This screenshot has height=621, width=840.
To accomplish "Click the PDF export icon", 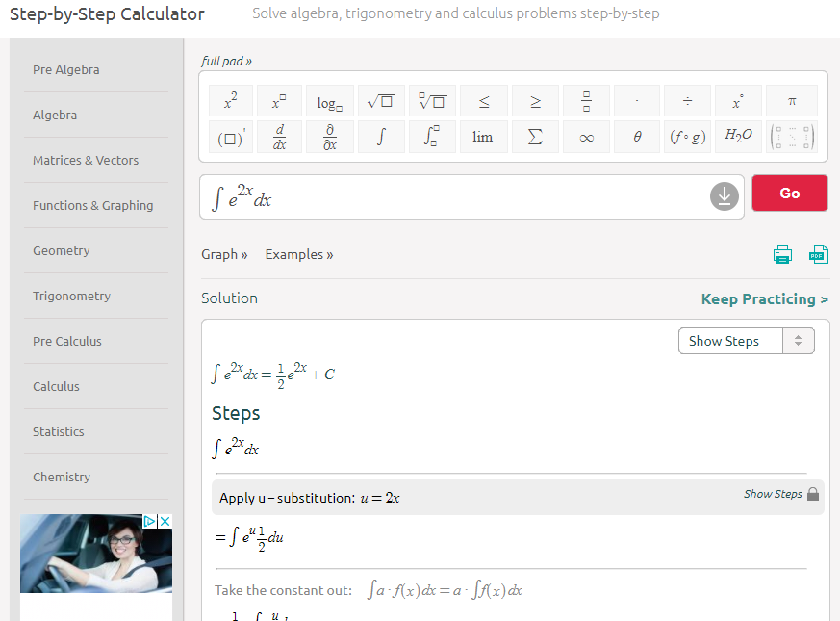I will pos(818,253).
